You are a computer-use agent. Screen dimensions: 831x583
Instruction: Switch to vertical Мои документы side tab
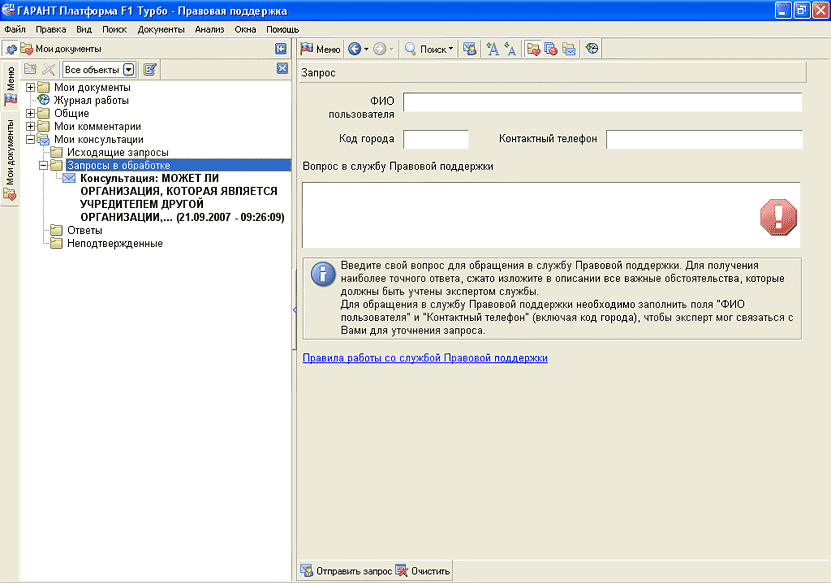coord(10,160)
